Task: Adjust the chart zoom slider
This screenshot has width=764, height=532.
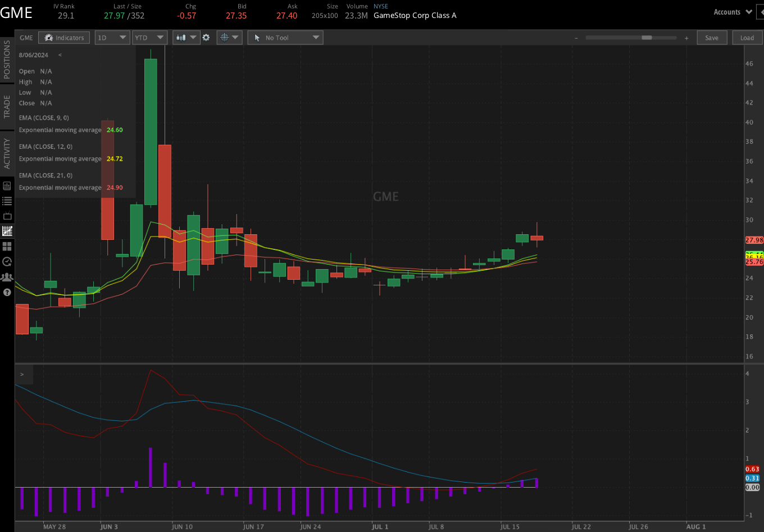Action: (646, 38)
